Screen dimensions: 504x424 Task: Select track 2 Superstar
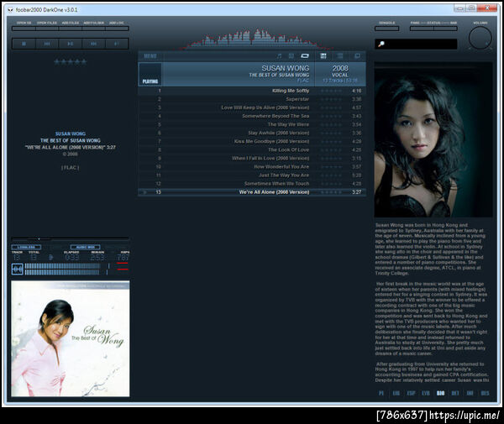point(252,99)
